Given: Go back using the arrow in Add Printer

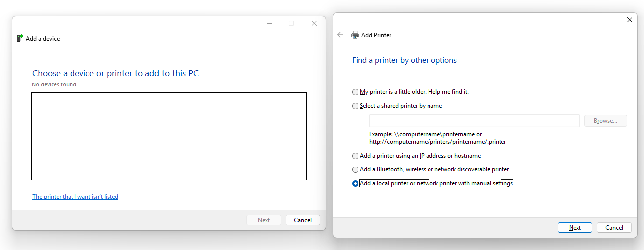Looking at the screenshot, I should point(340,35).
